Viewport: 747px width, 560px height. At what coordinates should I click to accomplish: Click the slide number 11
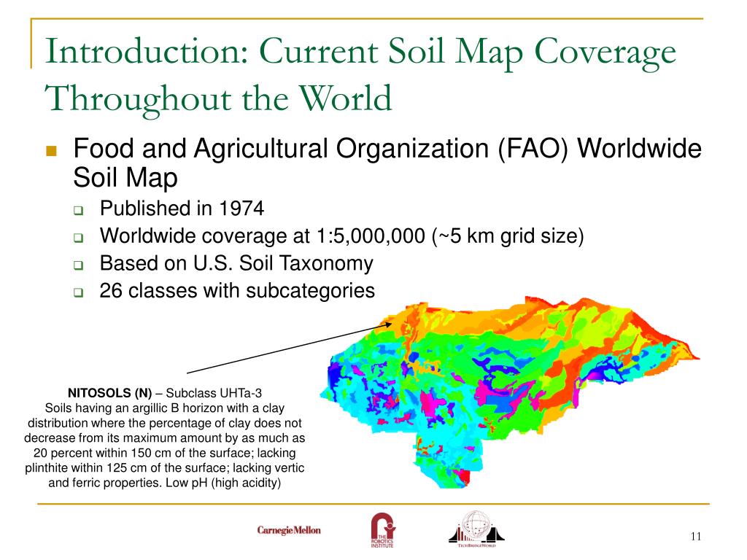click(x=695, y=536)
